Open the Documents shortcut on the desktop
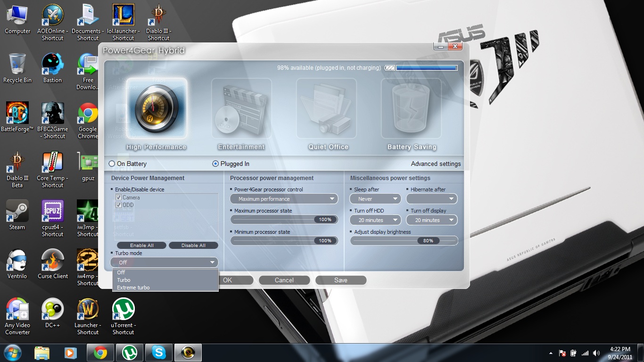 click(x=88, y=22)
